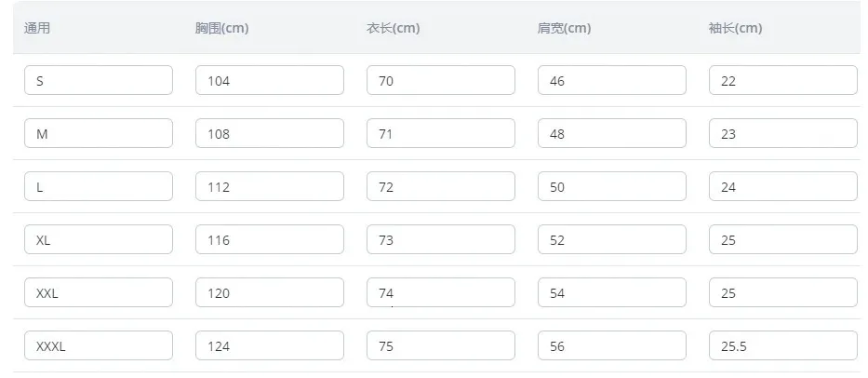The image size is (868, 378).
Task: Click the chest field showing 124
Action: point(270,345)
